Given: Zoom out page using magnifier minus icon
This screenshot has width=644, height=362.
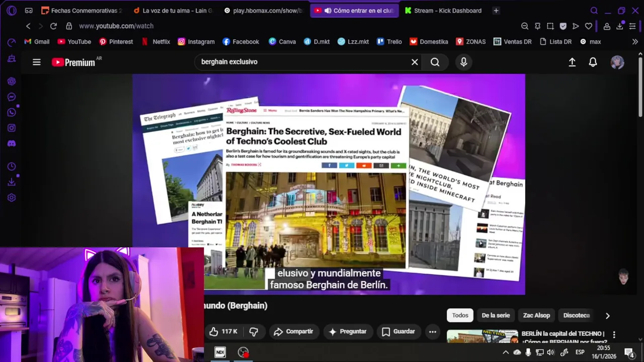Looking at the screenshot, I should tap(525, 26).
